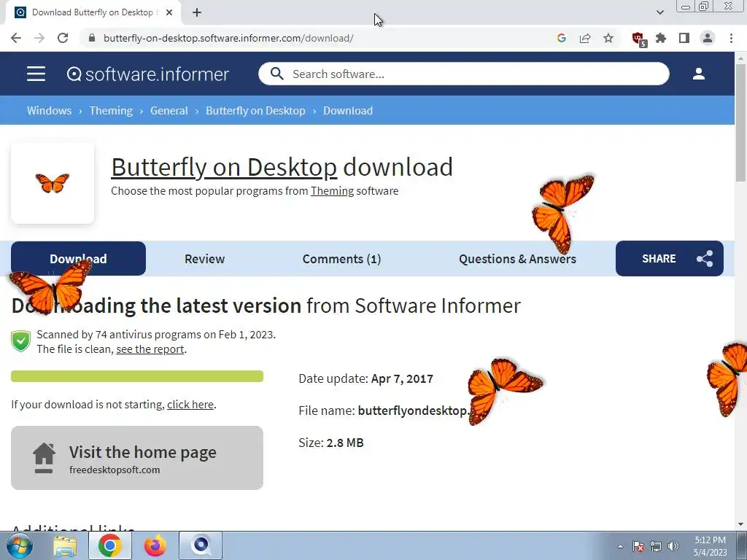Open Theming software link in subtitle

click(332, 191)
